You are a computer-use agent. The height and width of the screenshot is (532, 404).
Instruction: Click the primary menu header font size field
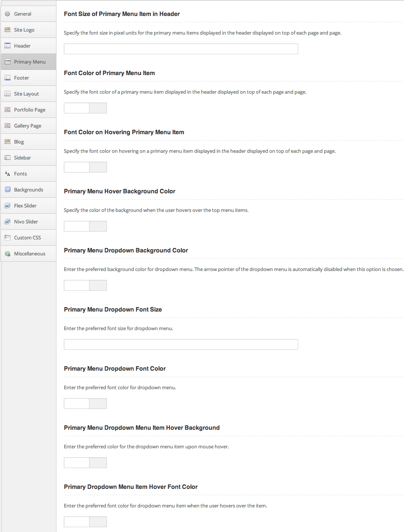pos(181,49)
